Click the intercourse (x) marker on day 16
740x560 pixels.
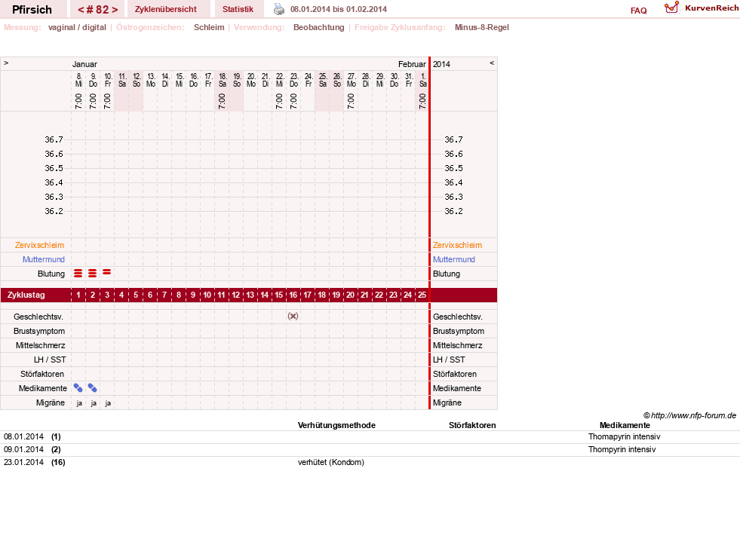point(293,317)
